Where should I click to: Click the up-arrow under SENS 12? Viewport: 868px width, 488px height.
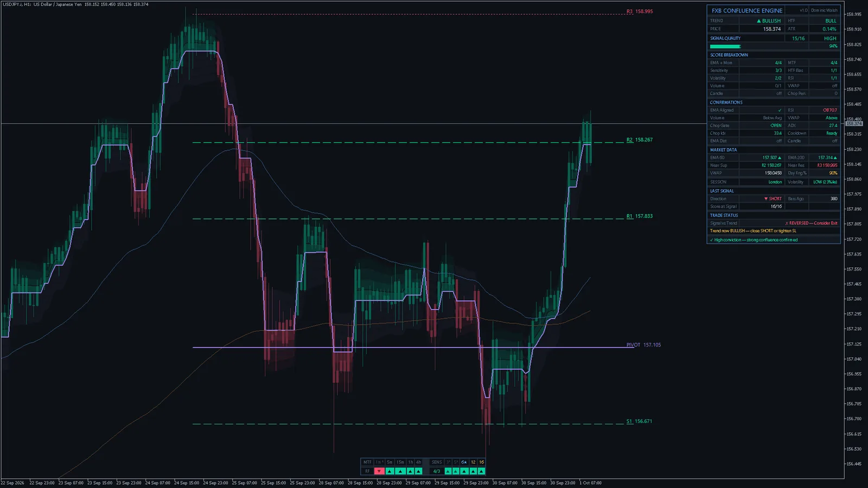coord(473,471)
